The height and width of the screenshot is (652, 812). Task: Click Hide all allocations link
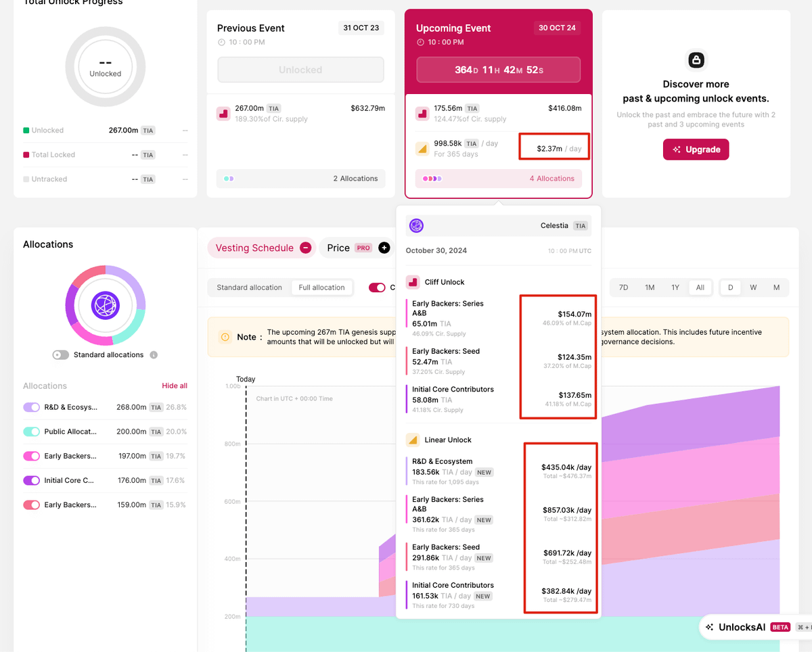click(175, 386)
